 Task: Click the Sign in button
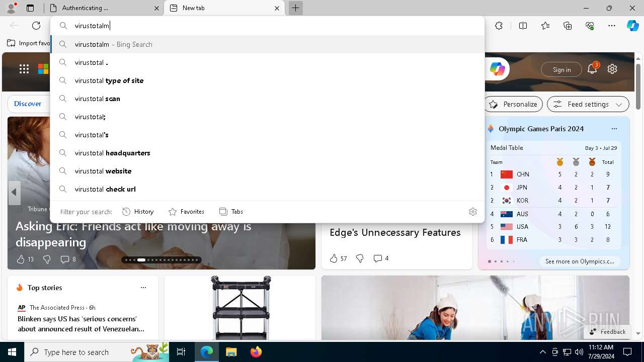[561, 69]
